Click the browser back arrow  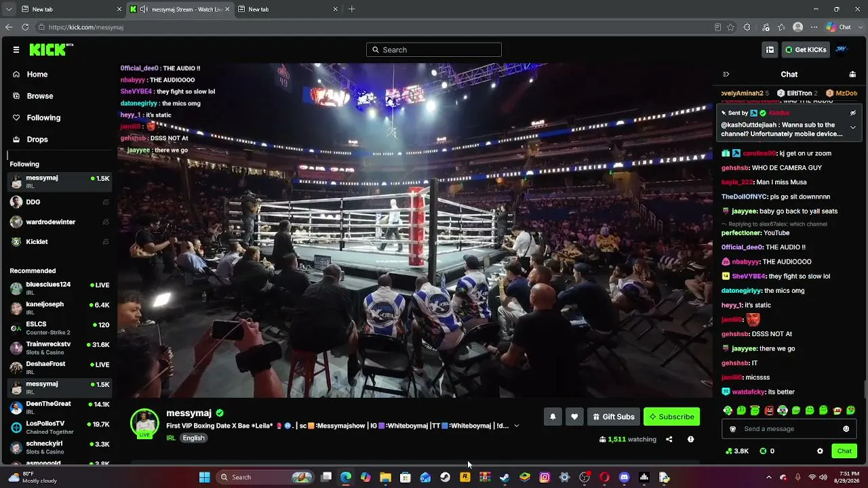pos(9,27)
